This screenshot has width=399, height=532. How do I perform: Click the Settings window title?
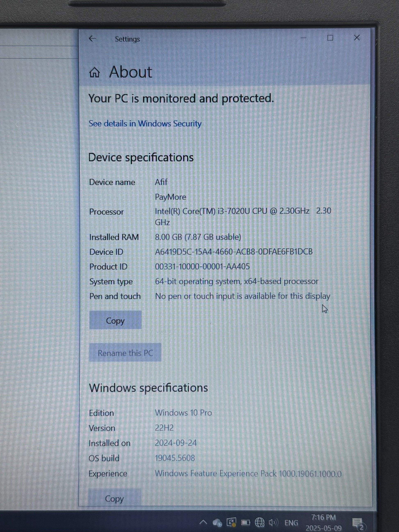tap(127, 39)
